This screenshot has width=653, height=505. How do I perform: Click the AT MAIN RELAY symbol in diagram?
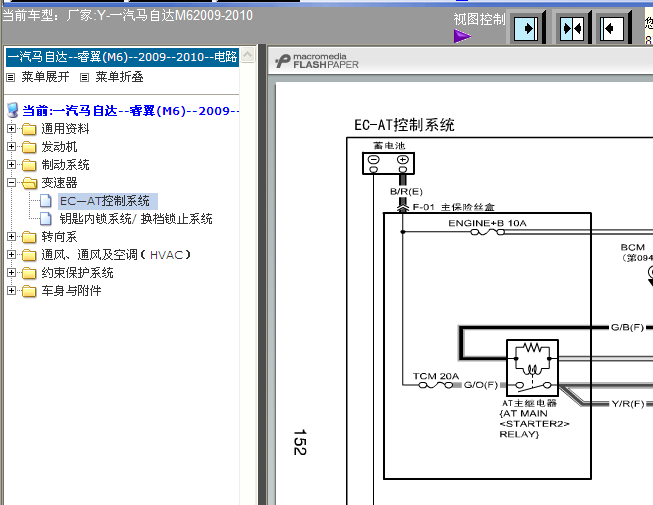(x=532, y=368)
